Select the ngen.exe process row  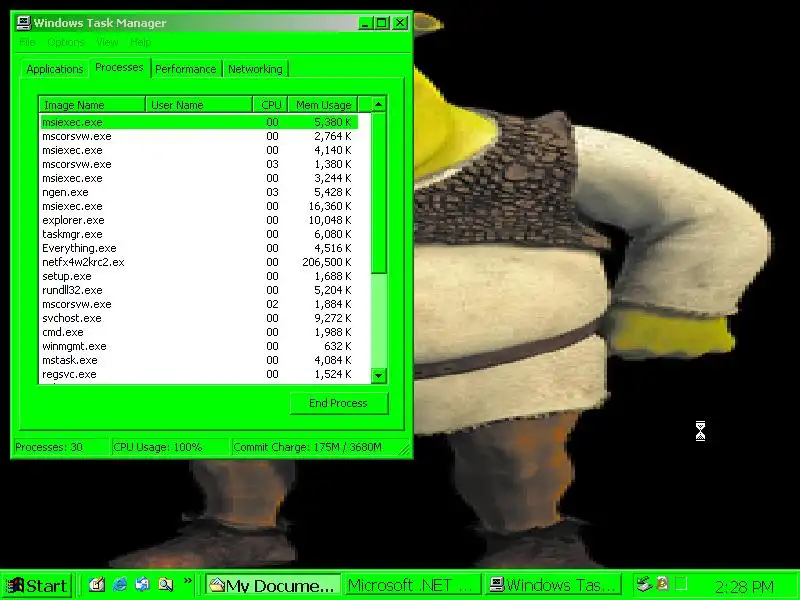pyautogui.click(x=199, y=192)
